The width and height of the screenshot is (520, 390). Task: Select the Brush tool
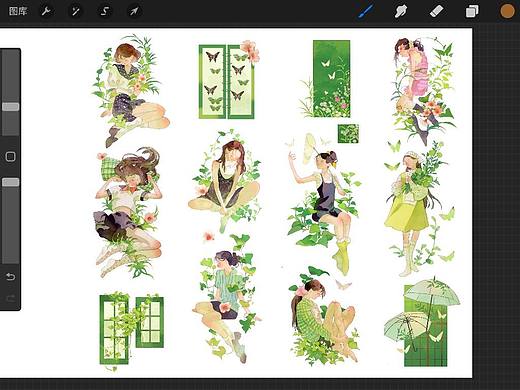[x=366, y=12]
